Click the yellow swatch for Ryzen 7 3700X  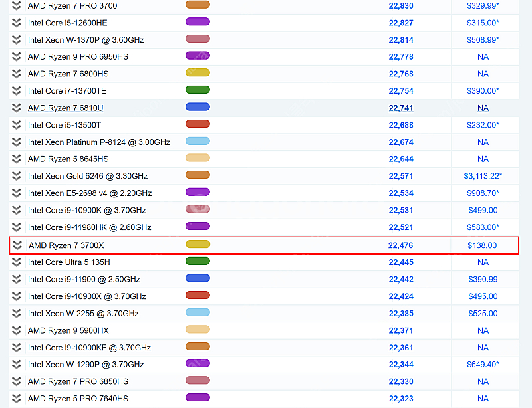point(198,244)
